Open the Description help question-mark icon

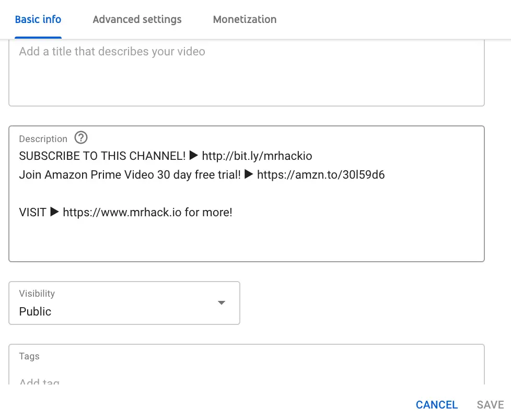coord(81,138)
